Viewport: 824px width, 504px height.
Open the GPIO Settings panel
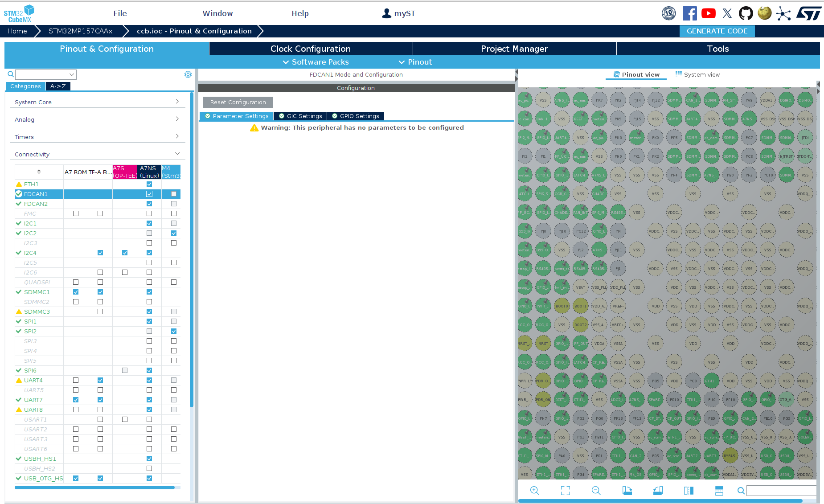pos(356,116)
